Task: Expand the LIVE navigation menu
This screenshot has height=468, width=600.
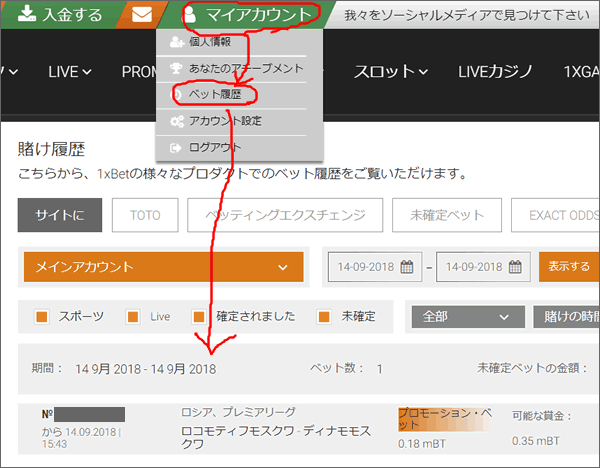Action: pos(70,72)
